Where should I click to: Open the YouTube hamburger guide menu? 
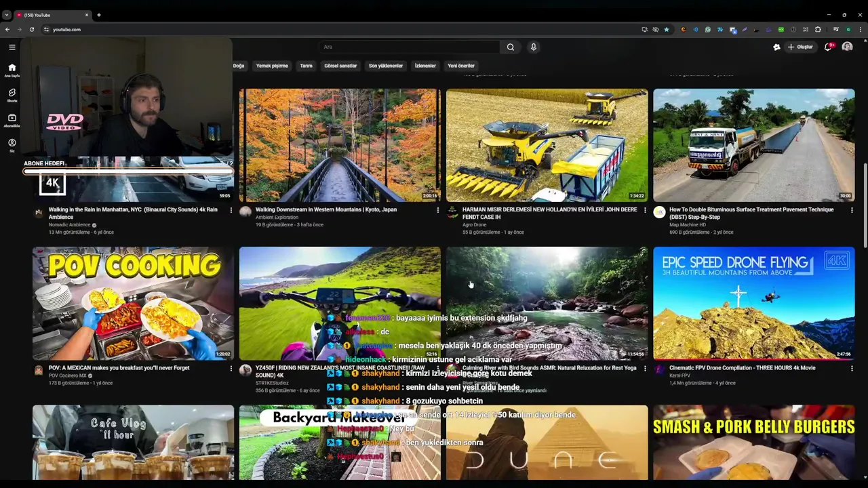(x=12, y=47)
